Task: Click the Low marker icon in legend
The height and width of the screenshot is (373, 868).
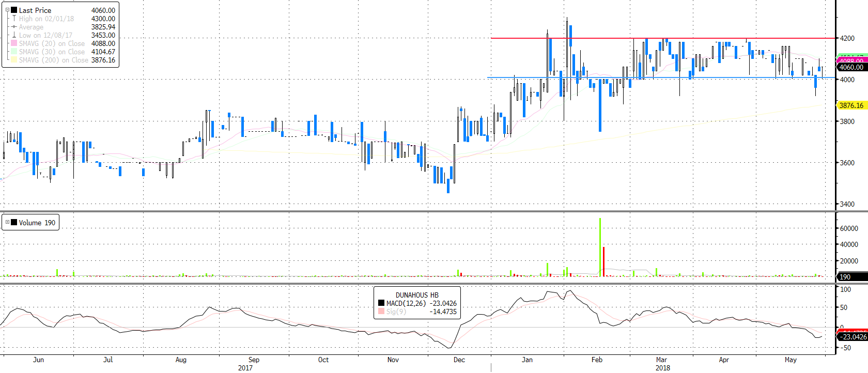Action: click(14, 35)
